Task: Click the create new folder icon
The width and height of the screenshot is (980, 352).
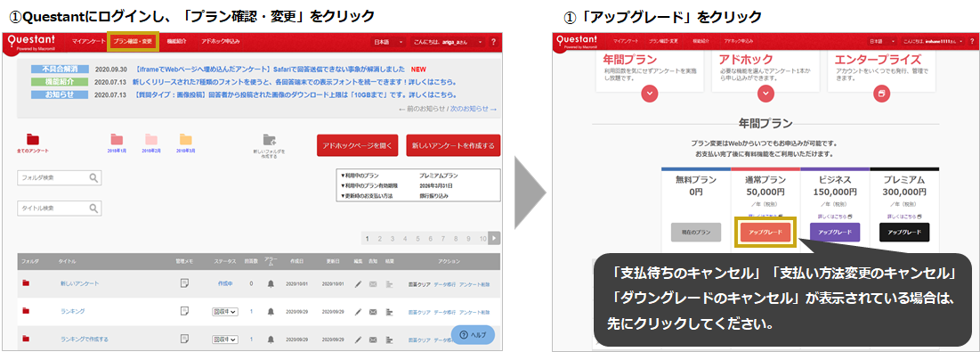Action: point(270,139)
